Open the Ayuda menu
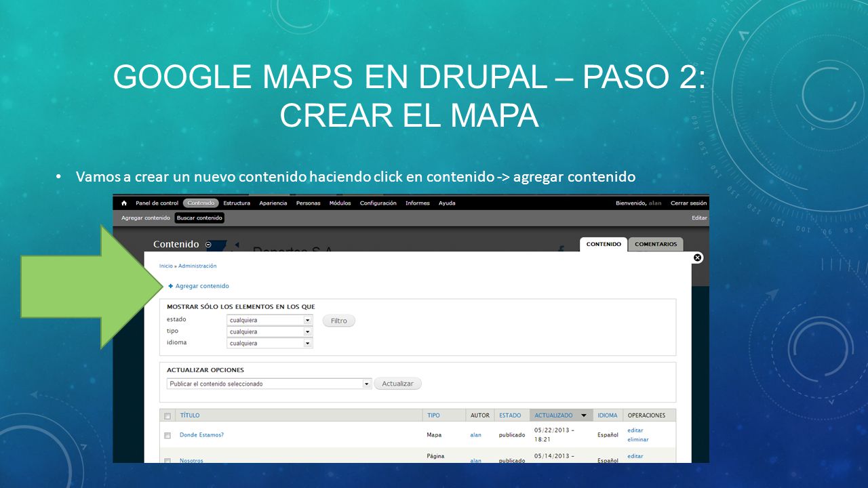 447,203
